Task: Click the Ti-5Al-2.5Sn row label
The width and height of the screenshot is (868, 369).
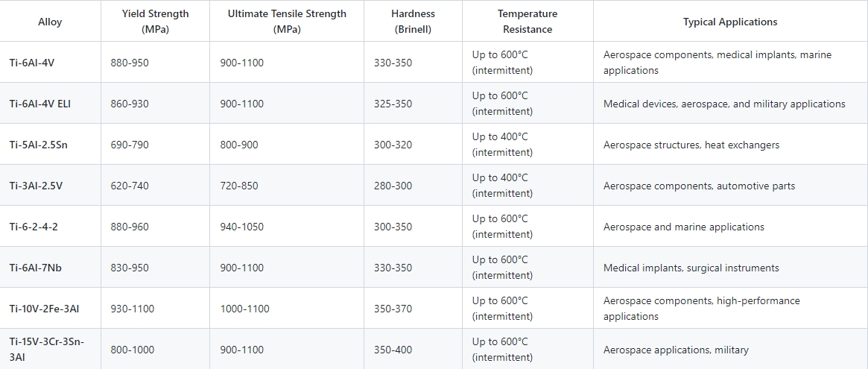Action: coord(39,145)
